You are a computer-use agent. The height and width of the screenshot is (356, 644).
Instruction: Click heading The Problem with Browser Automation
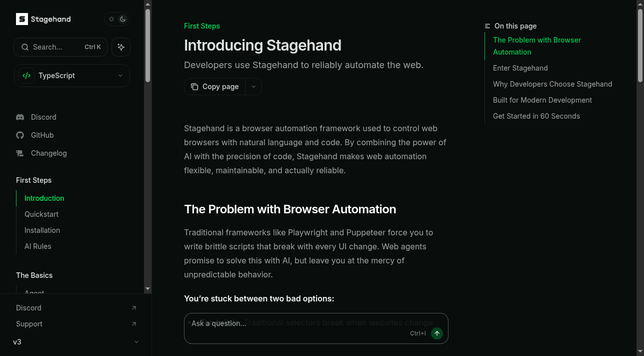pos(290,209)
